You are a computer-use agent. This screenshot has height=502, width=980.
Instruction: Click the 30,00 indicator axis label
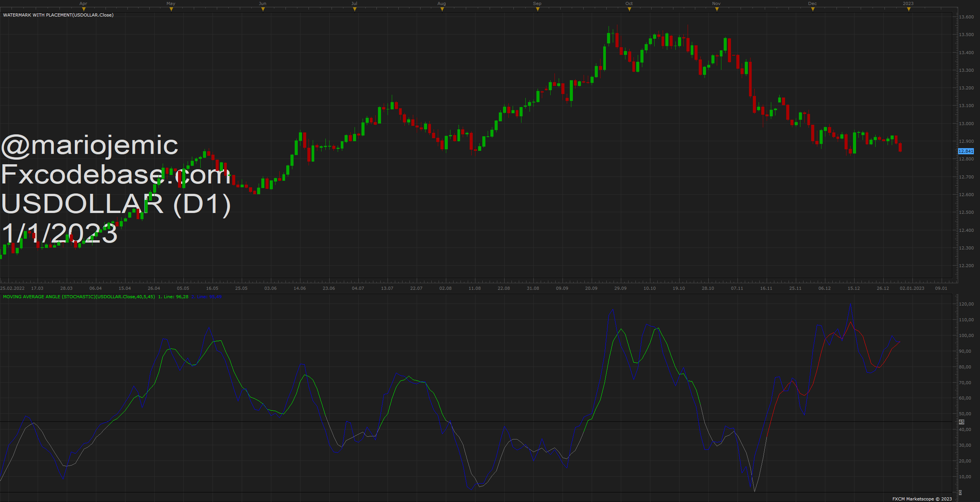coord(965,445)
